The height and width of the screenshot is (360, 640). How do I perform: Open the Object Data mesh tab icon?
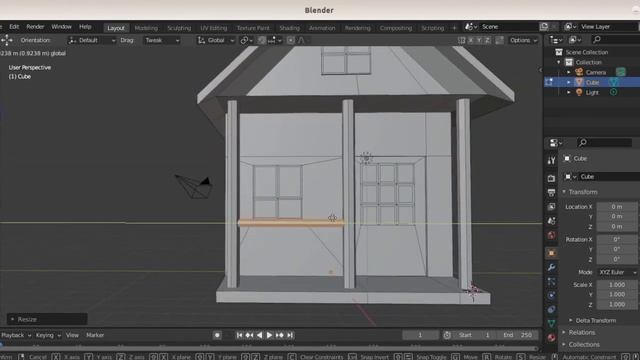551,324
